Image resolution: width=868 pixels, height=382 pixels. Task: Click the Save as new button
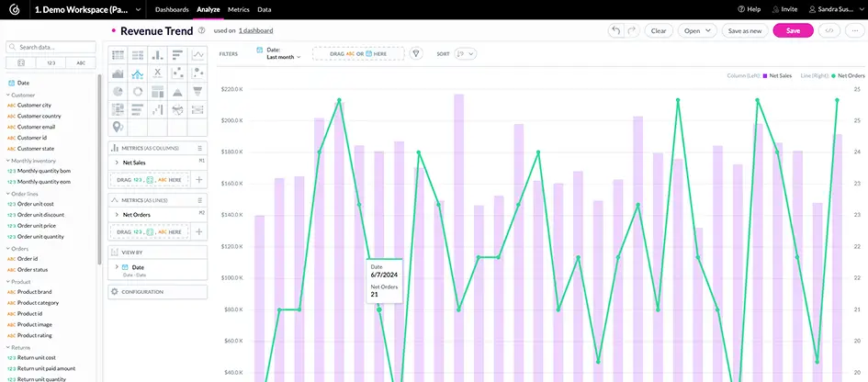tap(745, 31)
